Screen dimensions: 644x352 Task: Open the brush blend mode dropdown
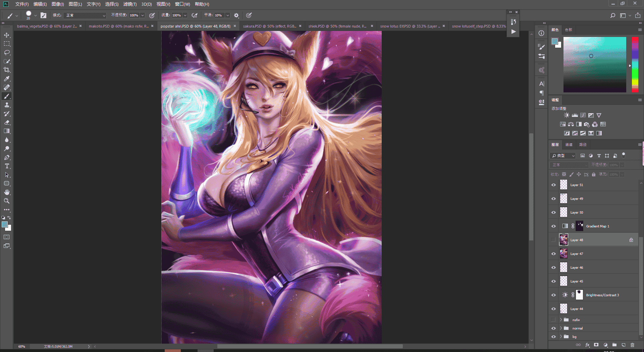click(86, 15)
